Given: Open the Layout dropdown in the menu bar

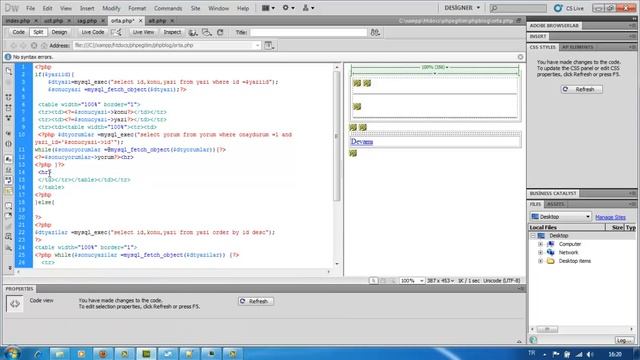Looking at the screenshot, I should point(268,8).
